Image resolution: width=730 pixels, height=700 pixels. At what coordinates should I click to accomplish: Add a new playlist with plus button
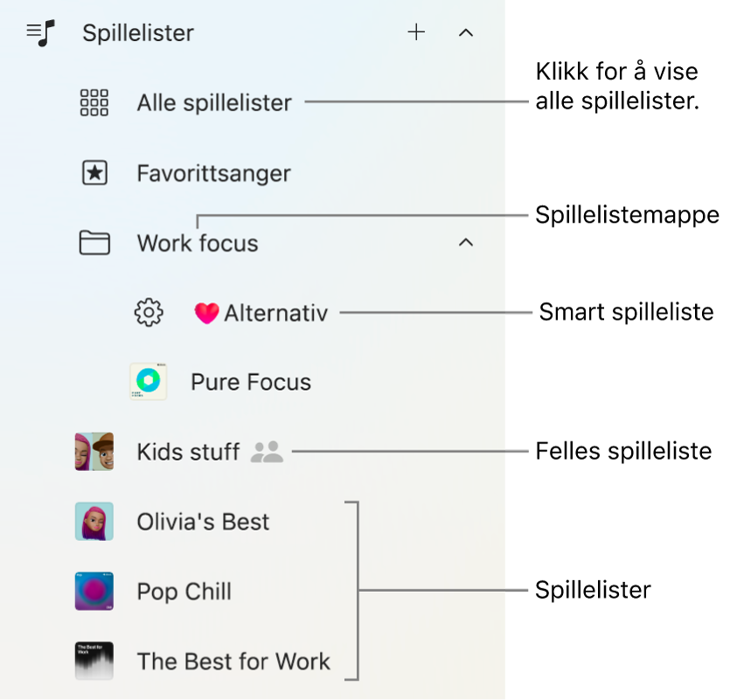click(x=417, y=33)
